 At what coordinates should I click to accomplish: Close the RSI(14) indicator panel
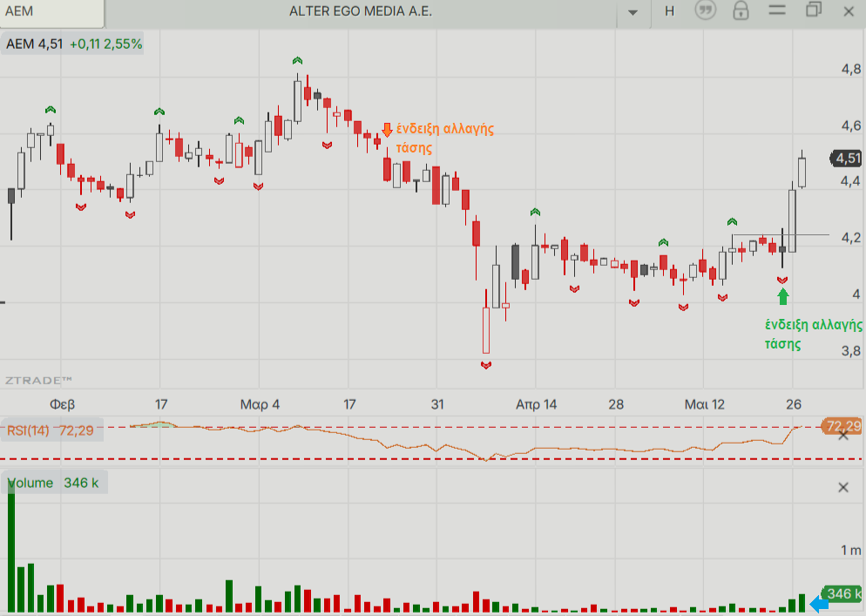click(843, 436)
